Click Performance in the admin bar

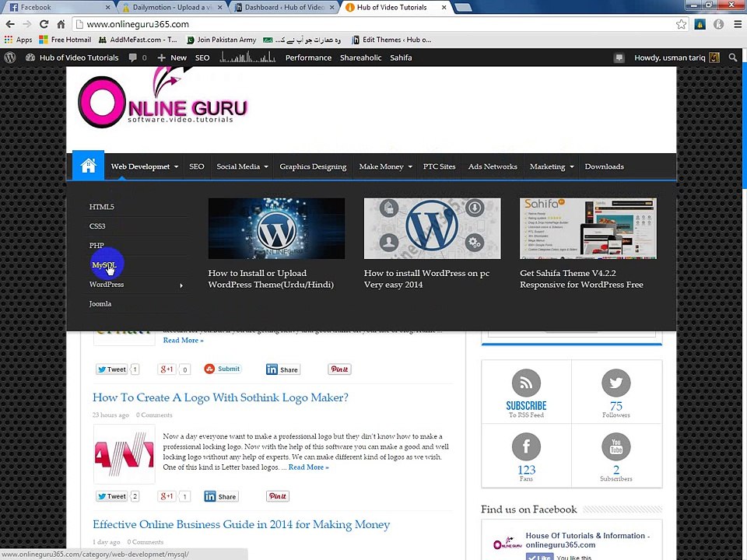click(x=308, y=58)
